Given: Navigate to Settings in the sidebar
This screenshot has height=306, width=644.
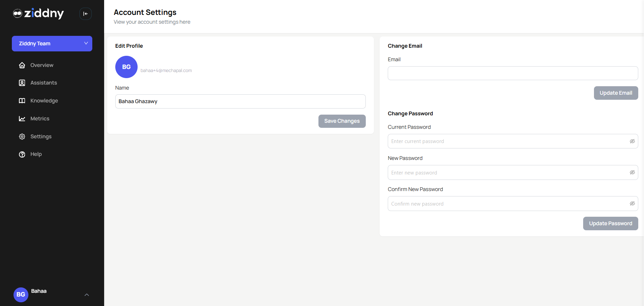Looking at the screenshot, I should click(x=40, y=136).
